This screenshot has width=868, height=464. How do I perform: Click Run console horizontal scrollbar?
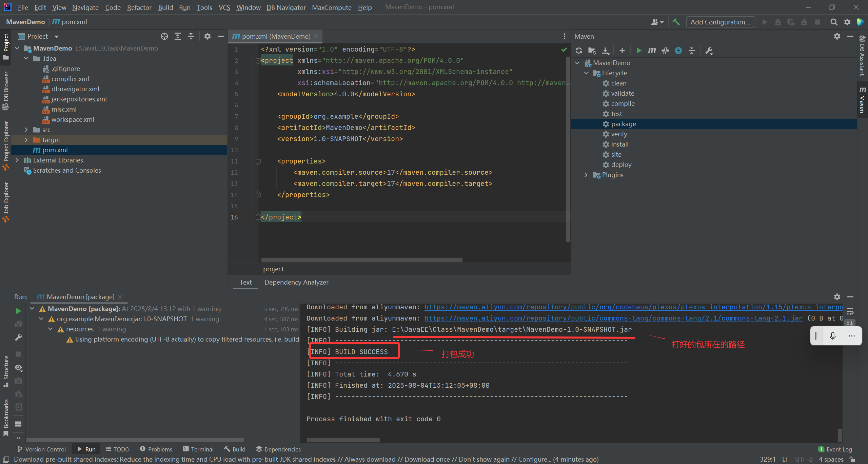pyautogui.click(x=343, y=440)
